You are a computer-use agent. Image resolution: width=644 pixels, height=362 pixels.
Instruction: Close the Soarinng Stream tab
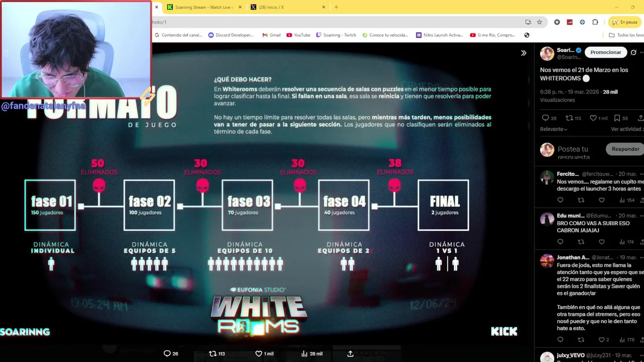(240, 7)
